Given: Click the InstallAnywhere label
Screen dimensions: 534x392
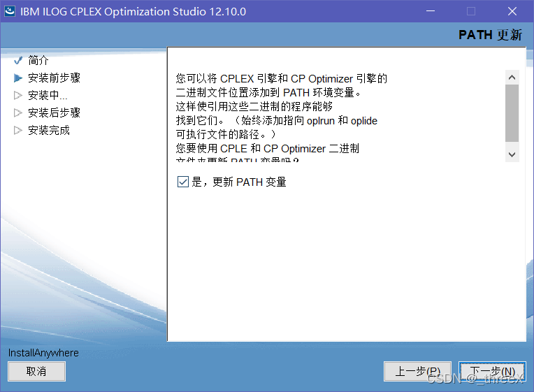Looking at the screenshot, I should click(x=43, y=353).
